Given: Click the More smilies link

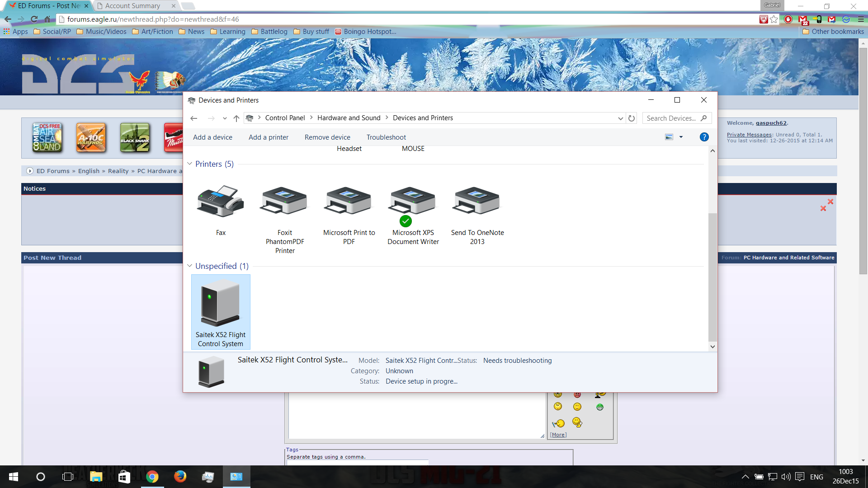Looking at the screenshot, I should tap(558, 435).
